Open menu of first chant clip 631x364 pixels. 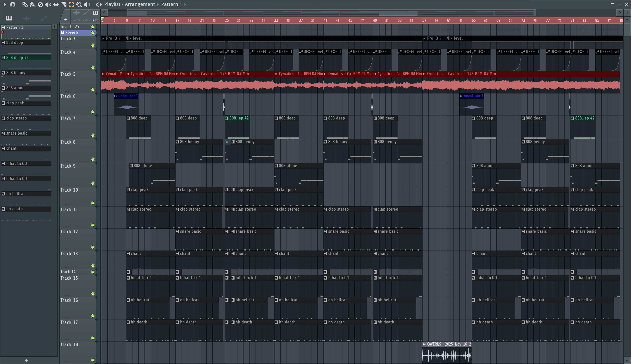click(128, 254)
